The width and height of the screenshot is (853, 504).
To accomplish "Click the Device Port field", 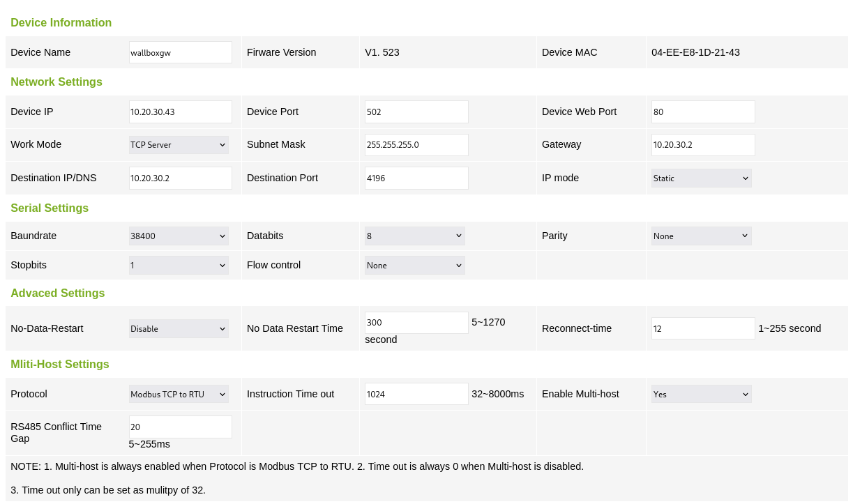I will (416, 112).
